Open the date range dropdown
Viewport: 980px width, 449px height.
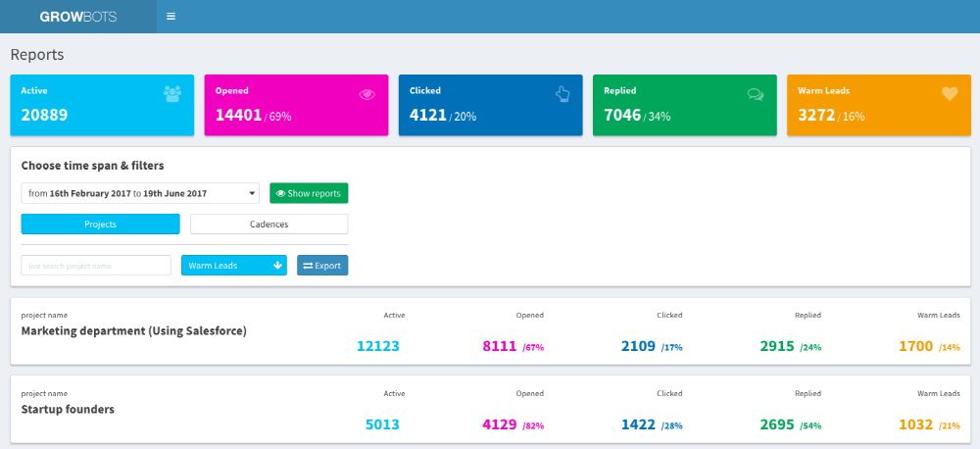(140, 193)
